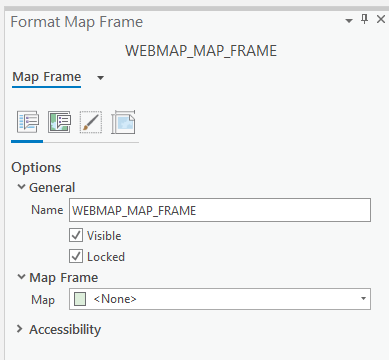
Task: Uncheck the Visible checkbox
Action: pos(76,235)
